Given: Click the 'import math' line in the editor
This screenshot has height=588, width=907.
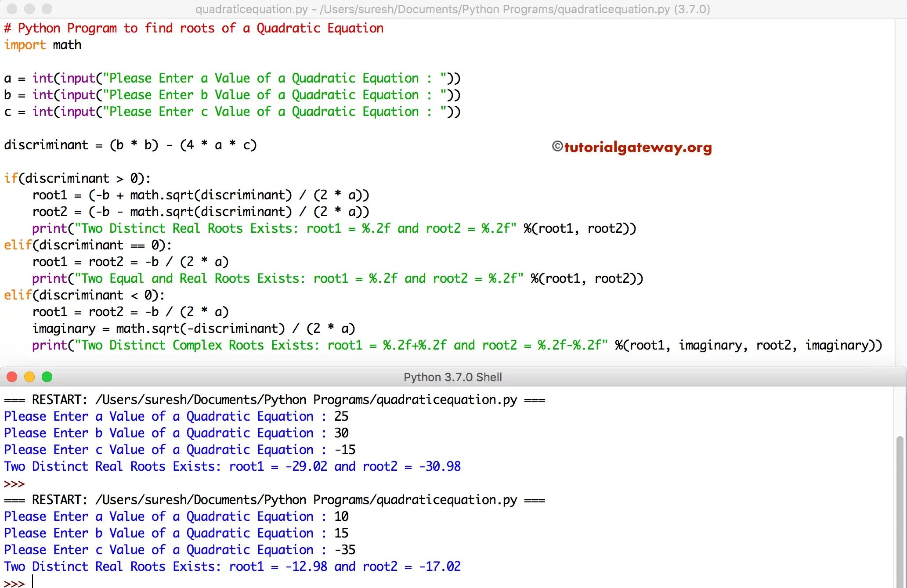Looking at the screenshot, I should pos(43,45).
